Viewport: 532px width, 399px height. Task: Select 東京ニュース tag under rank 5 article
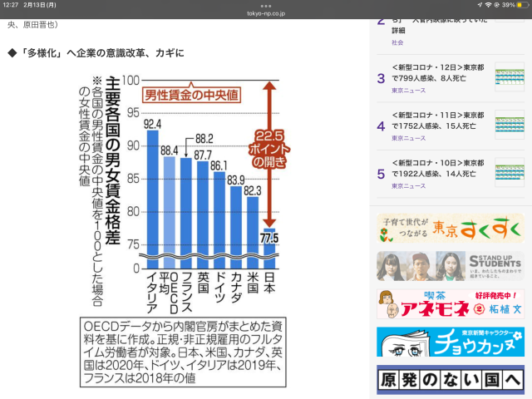click(x=409, y=186)
